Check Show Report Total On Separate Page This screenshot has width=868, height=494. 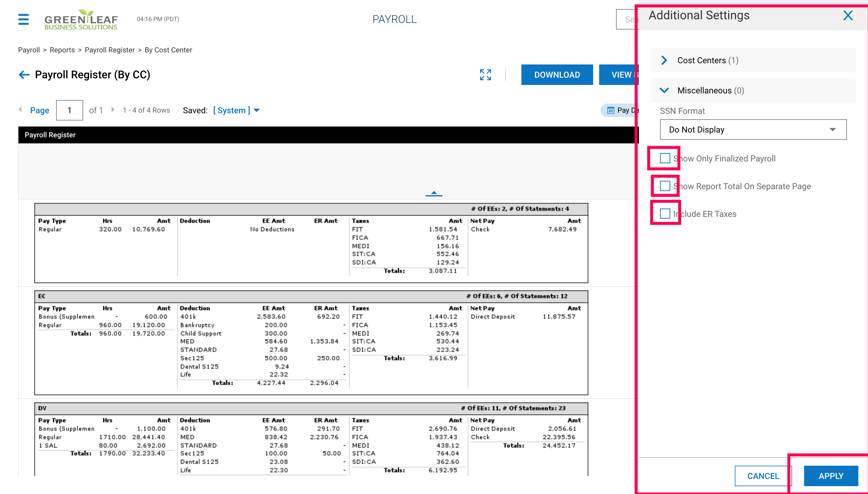[665, 186]
